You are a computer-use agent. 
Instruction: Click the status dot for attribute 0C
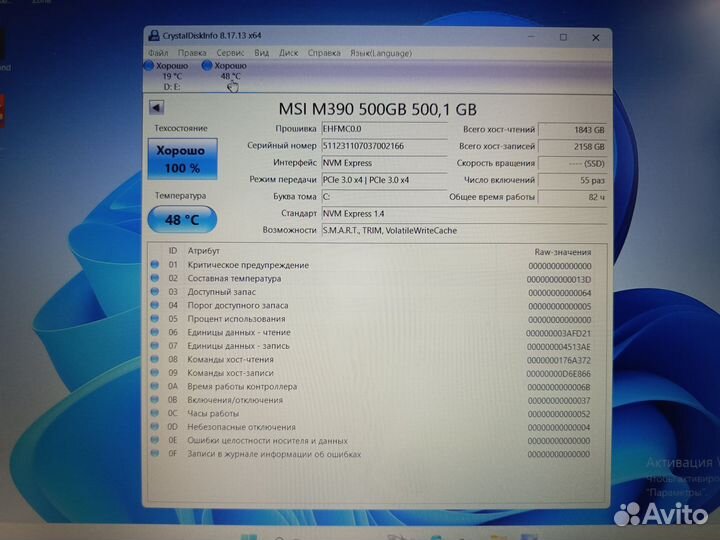click(x=155, y=413)
